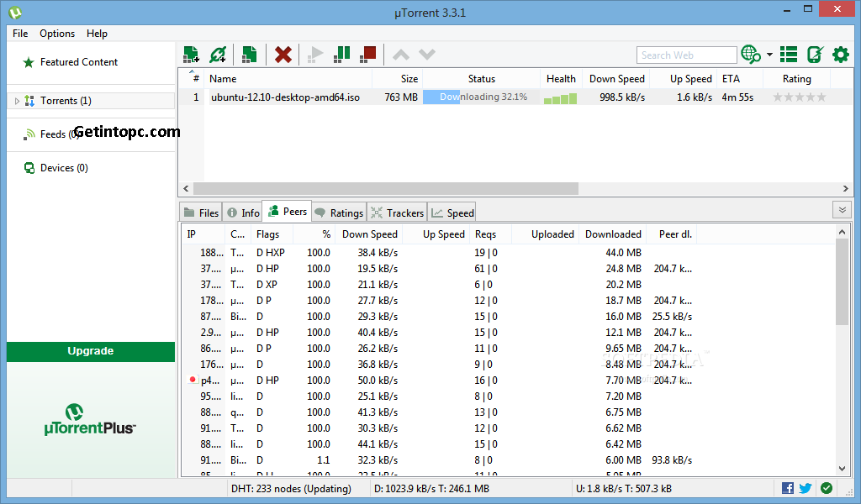Image resolution: width=861 pixels, height=504 pixels.
Task: Click the red Remove Torrent icon
Action: click(283, 55)
